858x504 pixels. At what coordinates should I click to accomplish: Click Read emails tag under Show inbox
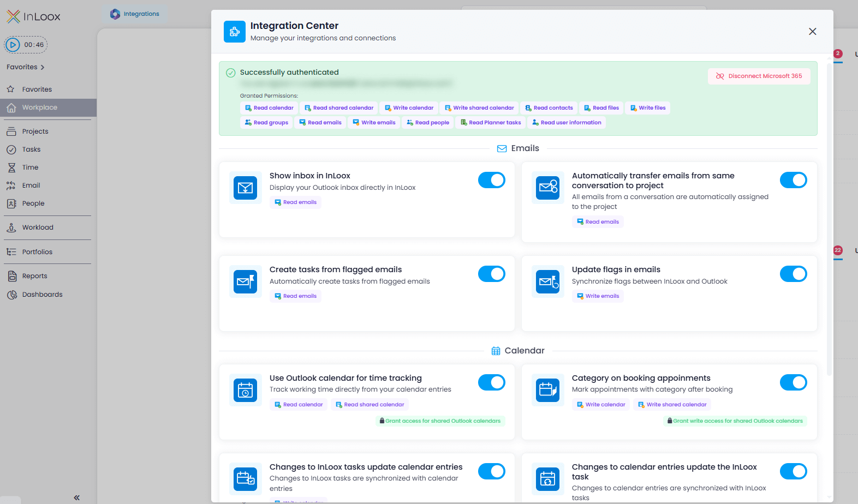coord(295,202)
